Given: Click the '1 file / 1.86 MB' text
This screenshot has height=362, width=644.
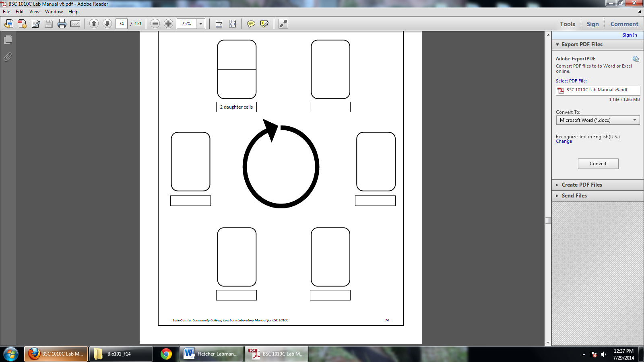Looking at the screenshot, I should pyautogui.click(x=624, y=99).
